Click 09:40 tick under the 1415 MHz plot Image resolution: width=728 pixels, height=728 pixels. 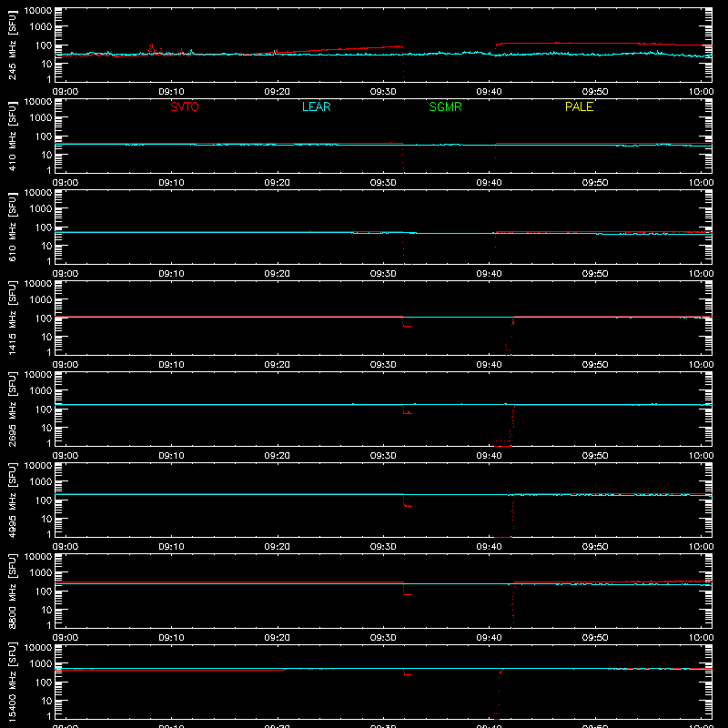pyautogui.click(x=489, y=365)
